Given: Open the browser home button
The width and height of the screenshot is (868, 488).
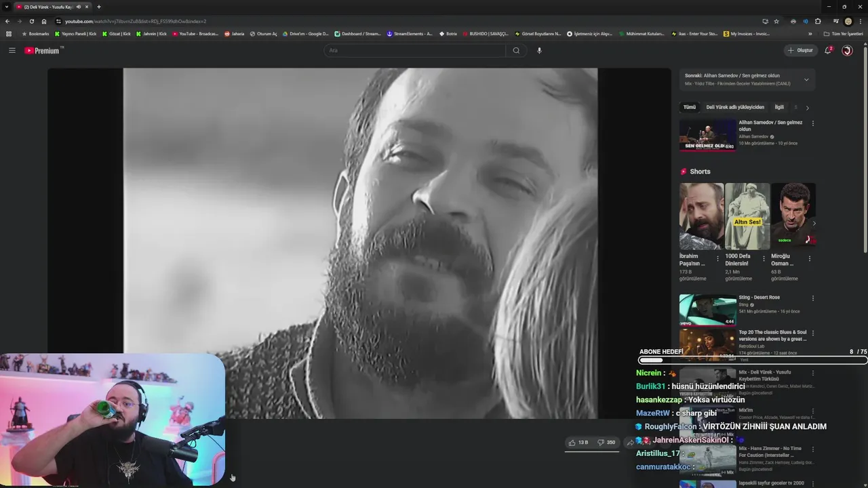Looking at the screenshot, I should pos(44,21).
